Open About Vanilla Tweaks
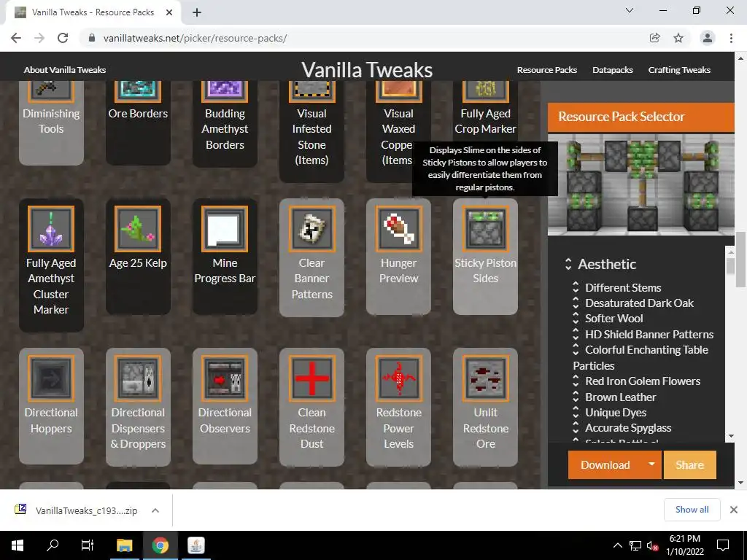 65,69
